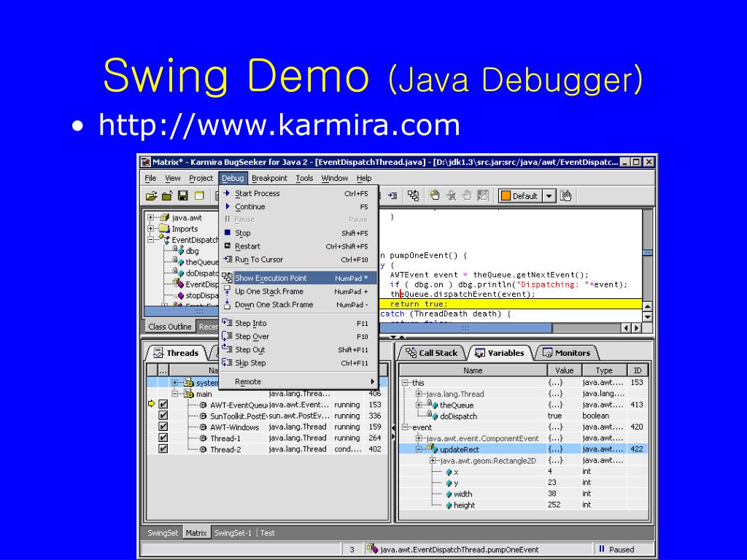This screenshot has height=560, width=747.
Task: Expand java.awt.geom.Rectangle2D node
Action: click(x=433, y=461)
